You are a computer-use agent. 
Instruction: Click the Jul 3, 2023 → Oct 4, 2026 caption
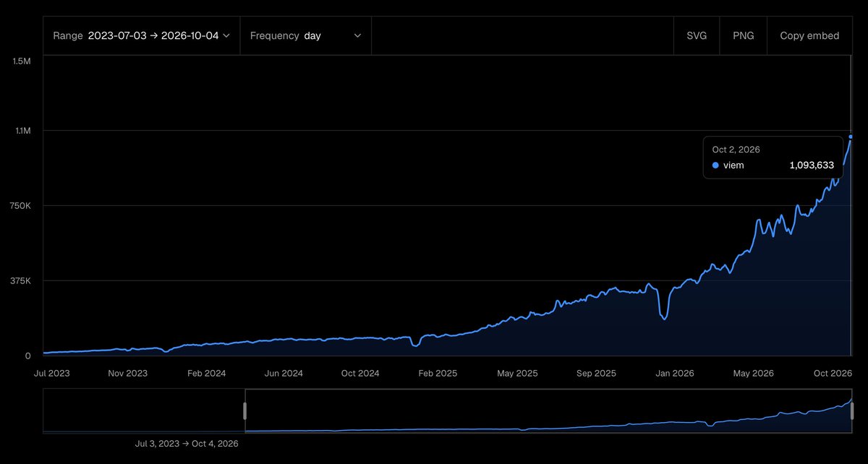pyautogui.click(x=187, y=444)
